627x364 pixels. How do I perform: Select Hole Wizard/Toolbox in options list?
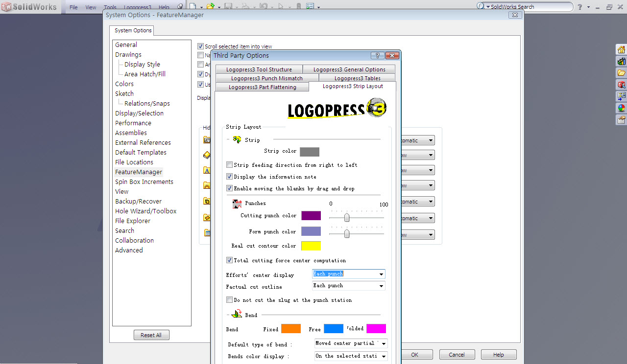[146, 211]
